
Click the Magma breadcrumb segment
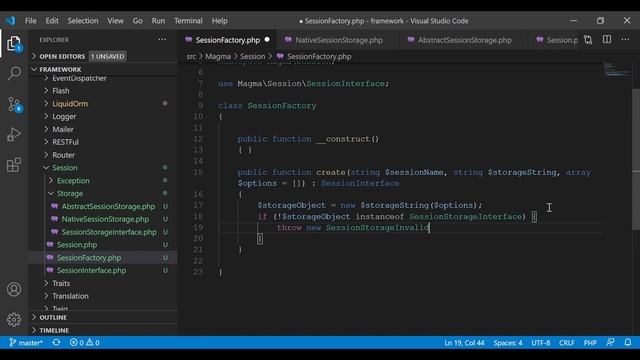(x=218, y=56)
